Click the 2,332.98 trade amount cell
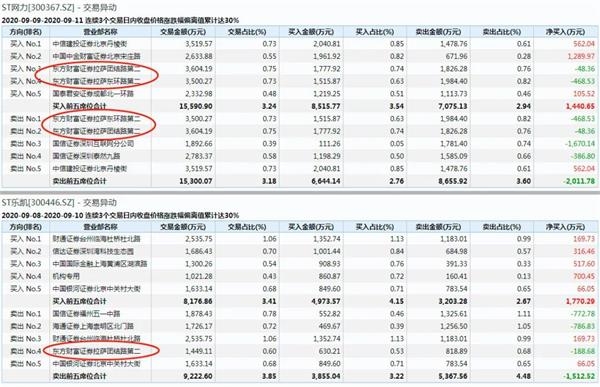600x387 pixels. click(x=198, y=94)
